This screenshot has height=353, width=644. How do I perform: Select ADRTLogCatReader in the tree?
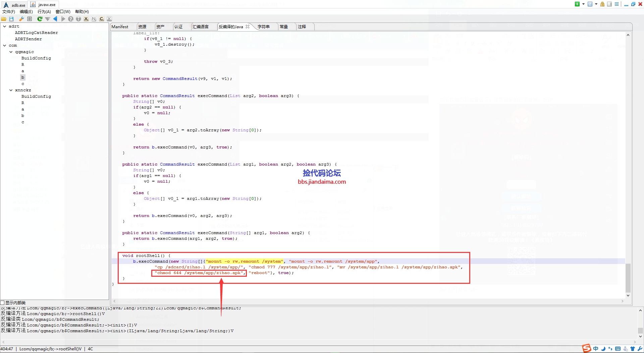coord(36,33)
